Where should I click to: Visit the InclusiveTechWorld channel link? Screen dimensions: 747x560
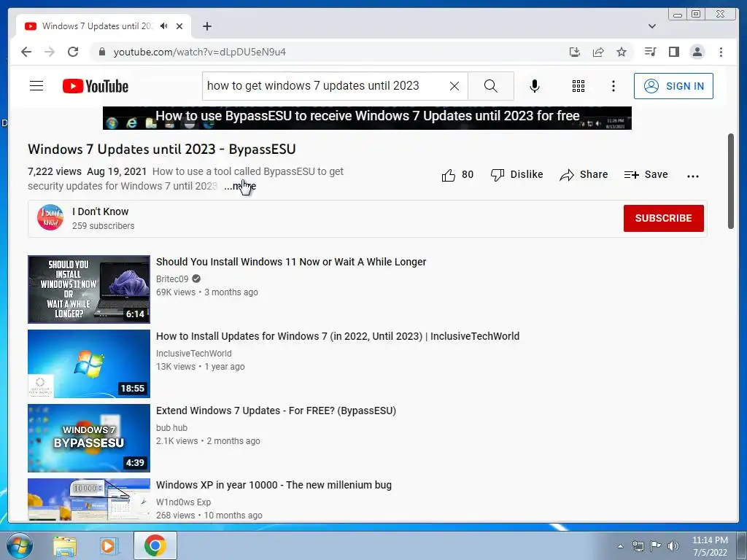coord(194,354)
